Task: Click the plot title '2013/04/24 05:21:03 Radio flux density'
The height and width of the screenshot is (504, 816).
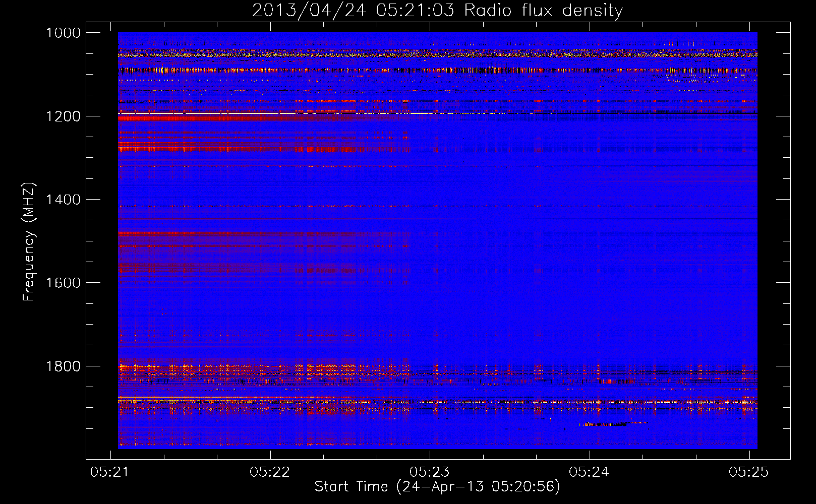Action: tap(437, 10)
